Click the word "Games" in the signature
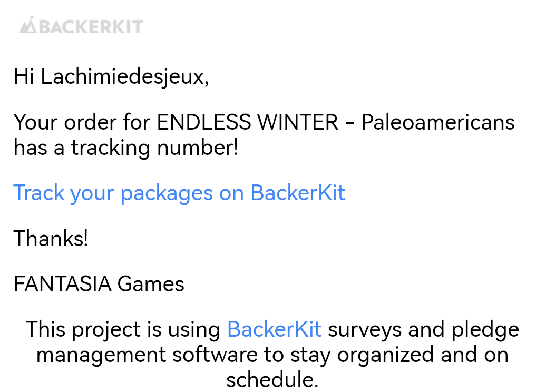The height and width of the screenshot is (392, 536). [x=151, y=285]
